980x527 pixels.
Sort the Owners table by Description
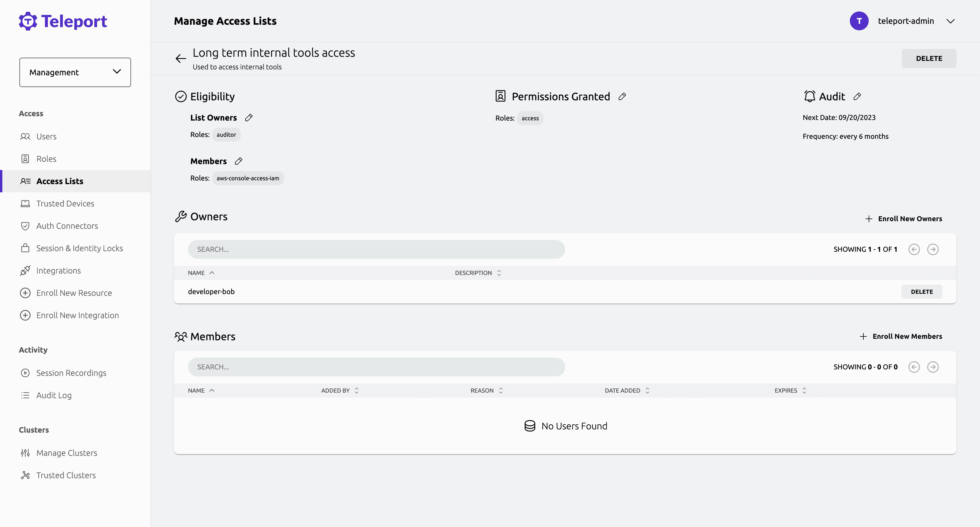coord(477,273)
